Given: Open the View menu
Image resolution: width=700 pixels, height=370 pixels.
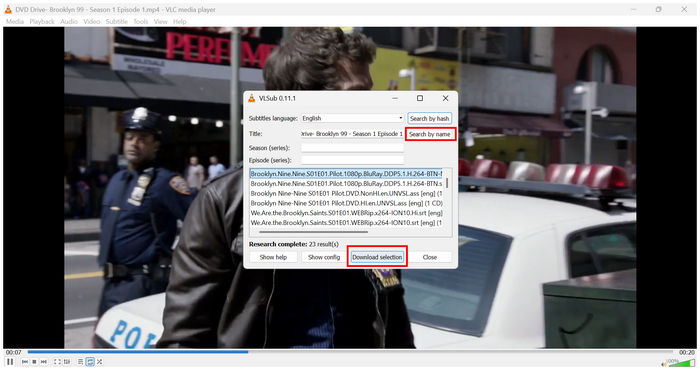Looking at the screenshot, I should 160,21.
